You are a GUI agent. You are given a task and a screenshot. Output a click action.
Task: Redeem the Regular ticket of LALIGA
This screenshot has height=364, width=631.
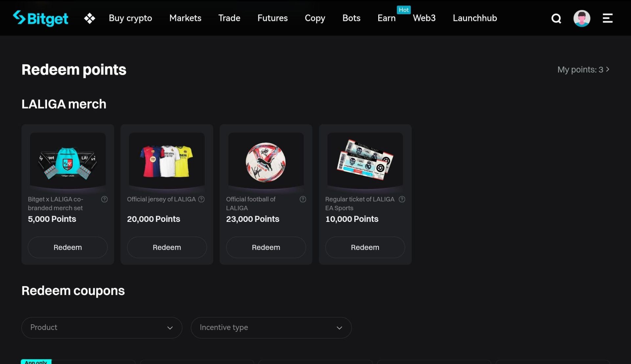365,247
